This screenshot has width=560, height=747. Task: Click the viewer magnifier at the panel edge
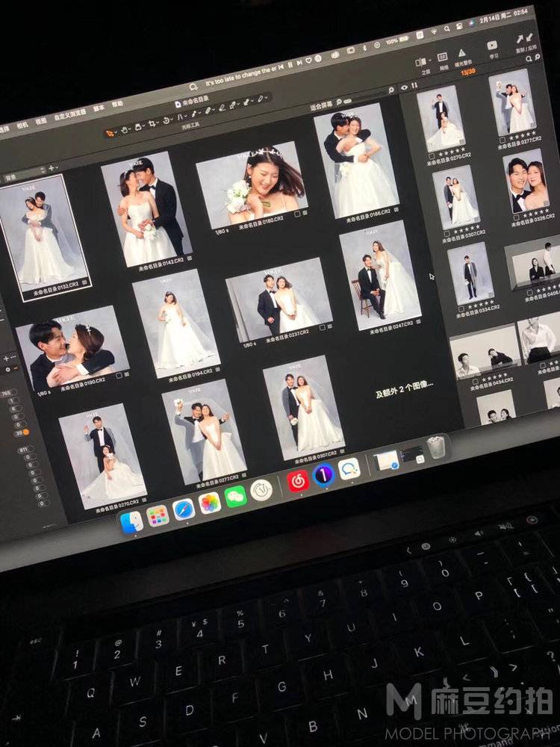391,90
